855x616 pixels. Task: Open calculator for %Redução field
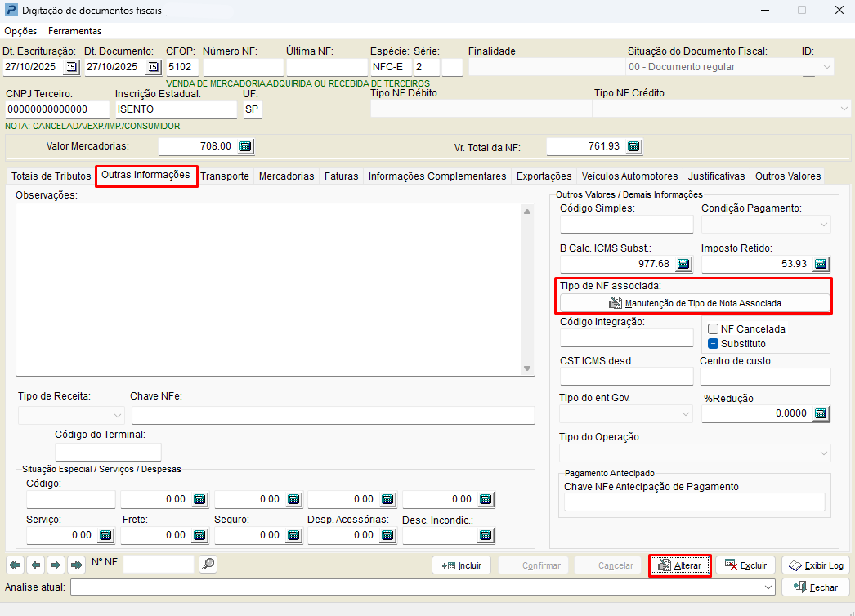point(821,413)
